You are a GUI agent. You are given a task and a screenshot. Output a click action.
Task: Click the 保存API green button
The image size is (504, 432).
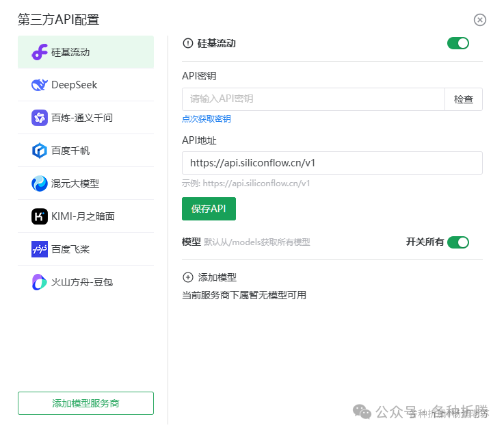209,209
